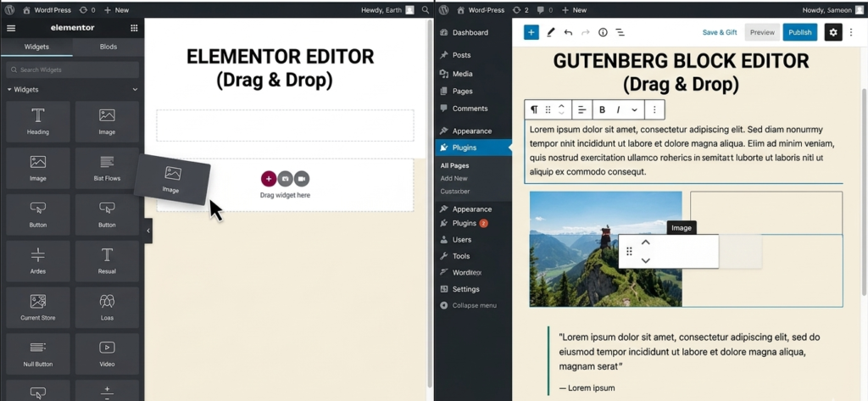
Task: Click the Save & Gift link
Action: tap(720, 32)
